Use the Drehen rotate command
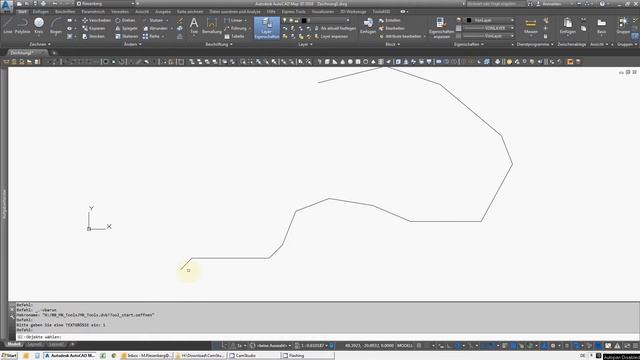 (125, 20)
